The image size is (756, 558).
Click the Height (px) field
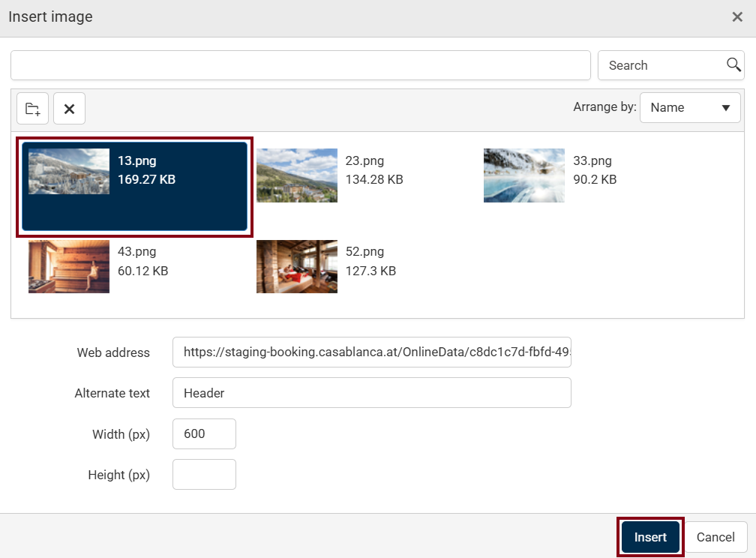[205, 475]
